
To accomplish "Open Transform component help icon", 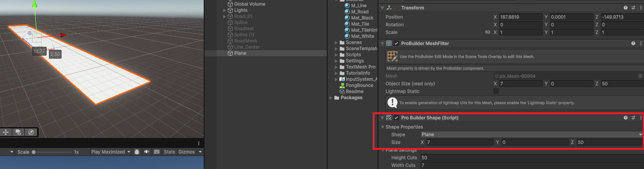I will (626, 8).
